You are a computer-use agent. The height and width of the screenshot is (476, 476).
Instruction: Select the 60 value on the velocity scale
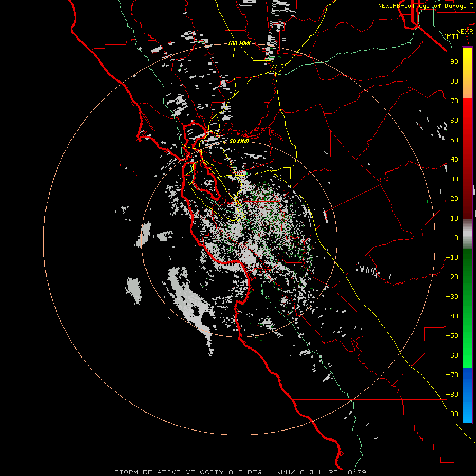point(454,120)
